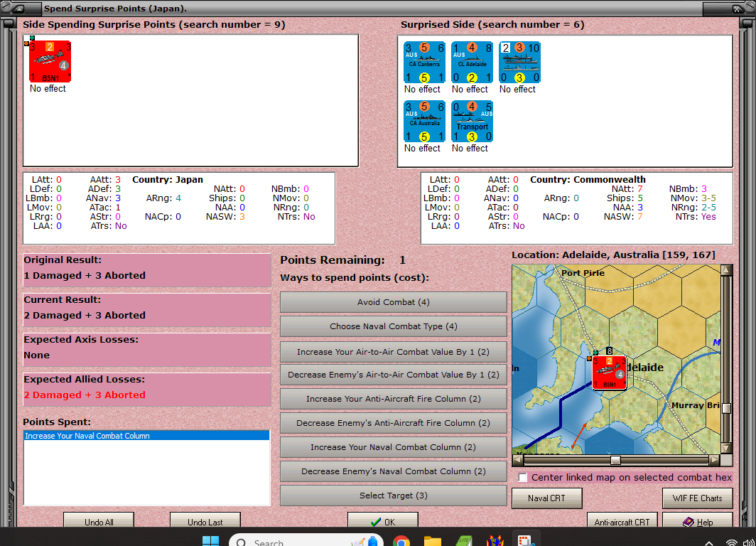The width and height of the screenshot is (756, 546).
Task: Click Expected Allied Losses red text
Action: [x=85, y=395]
